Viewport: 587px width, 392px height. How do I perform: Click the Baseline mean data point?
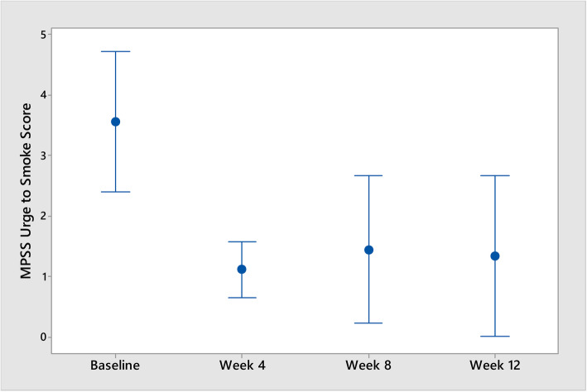click(116, 122)
